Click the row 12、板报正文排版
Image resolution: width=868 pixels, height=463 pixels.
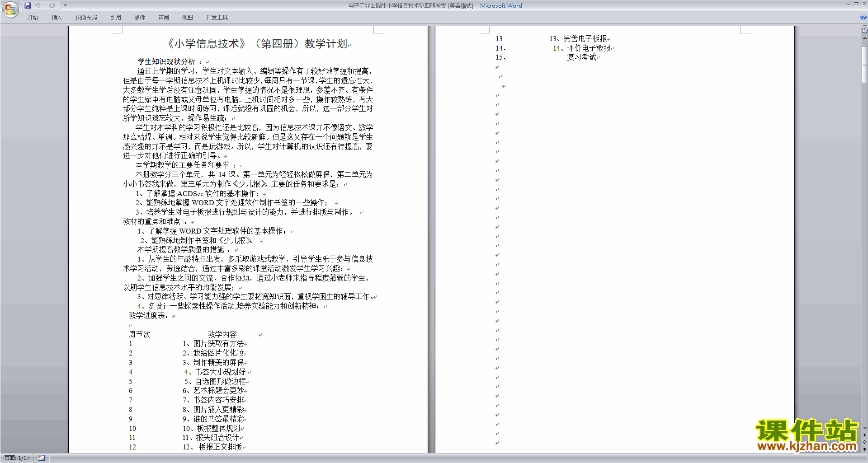212,447
